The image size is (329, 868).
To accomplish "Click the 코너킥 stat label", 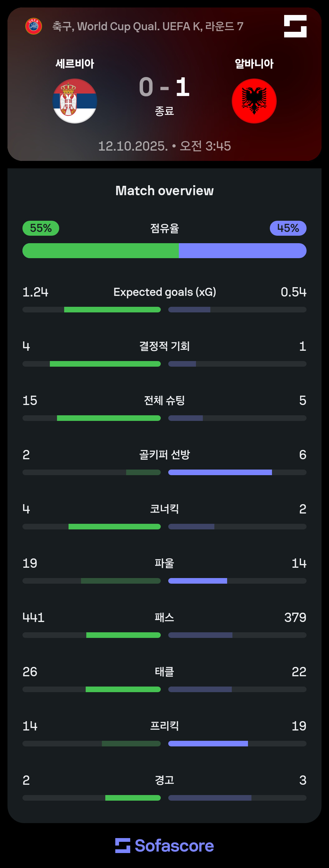I will click(x=164, y=509).
